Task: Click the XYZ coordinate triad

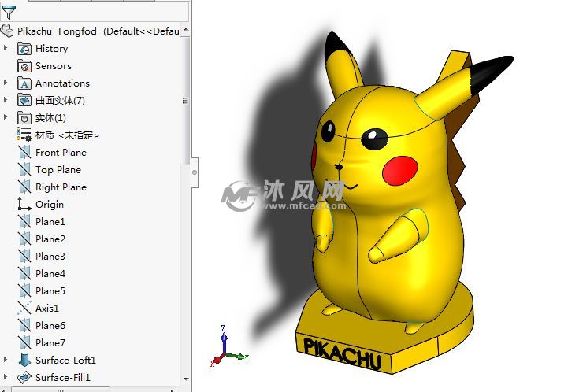Action: (x=229, y=346)
